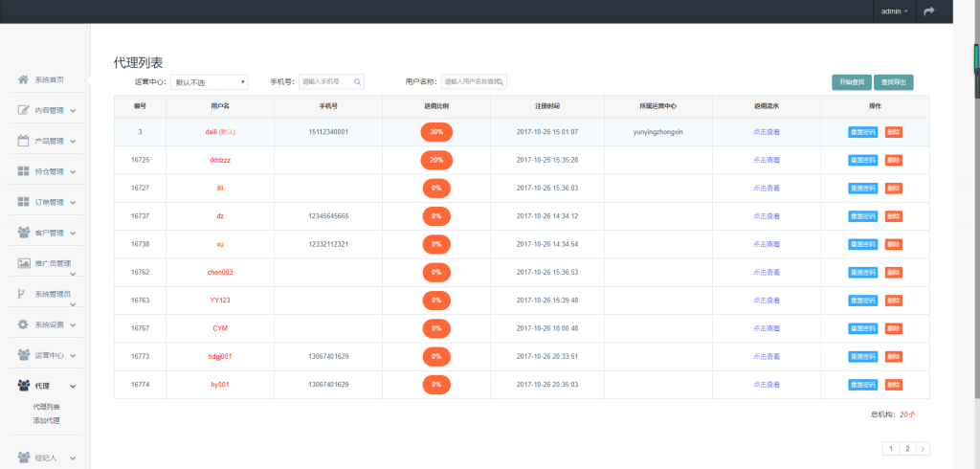Click the 开始查找 search button
980x469 pixels.
tap(851, 82)
